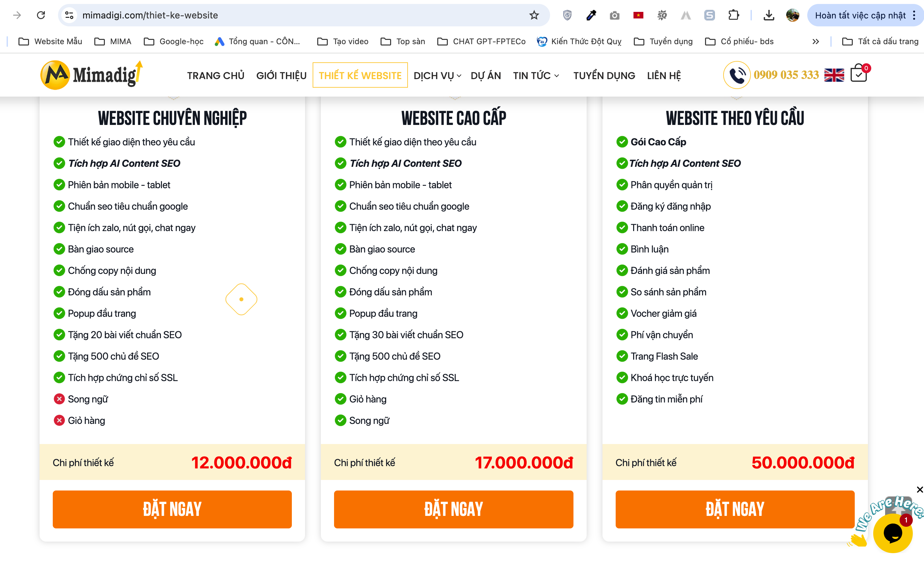
Task: Click the green check beside Giỏ hàng in Website Cao Cấp
Action: [x=341, y=399]
